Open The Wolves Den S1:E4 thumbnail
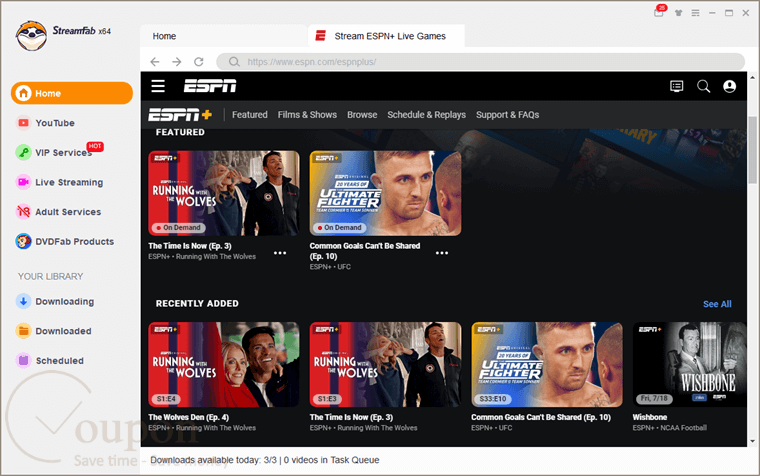The width and height of the screenshot is (760, 476). coord(224,365)
